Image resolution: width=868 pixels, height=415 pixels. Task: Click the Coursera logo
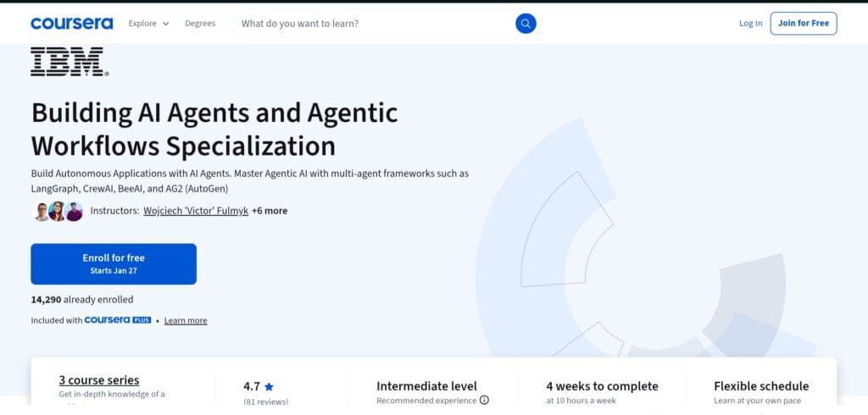point(71,23)
